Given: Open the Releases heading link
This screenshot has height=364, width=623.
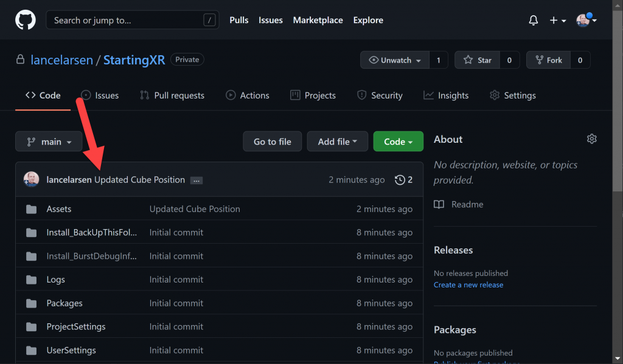Looking at the screenshot, I should click(453, 250).
